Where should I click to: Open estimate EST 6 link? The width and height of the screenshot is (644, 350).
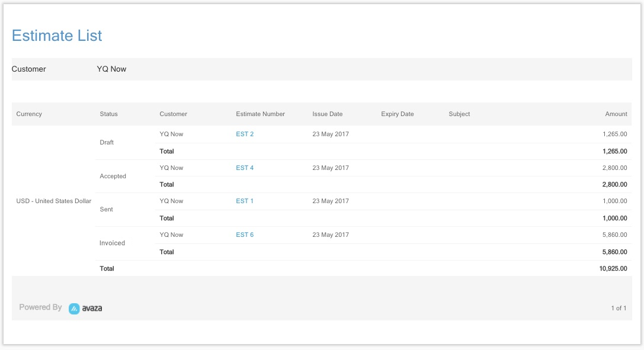245,235
